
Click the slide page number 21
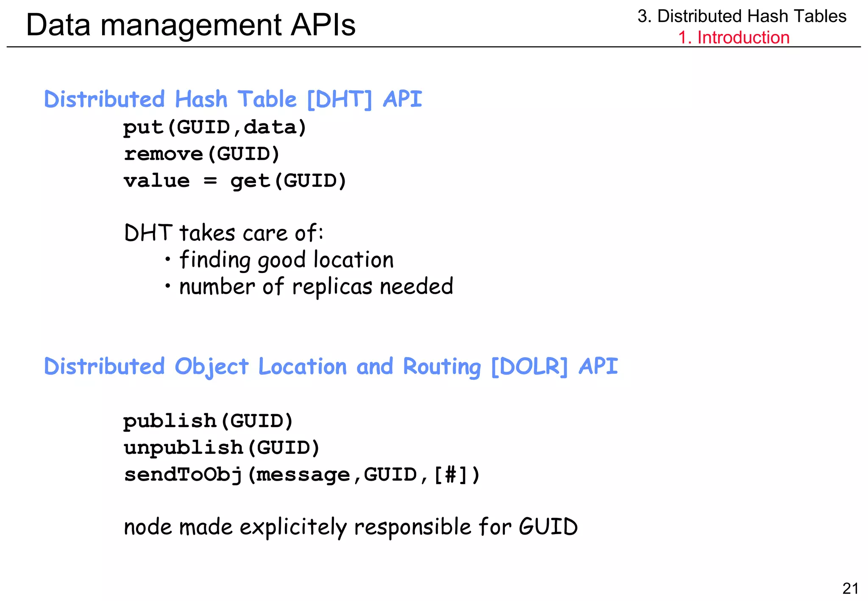click(x=851, y=589)
